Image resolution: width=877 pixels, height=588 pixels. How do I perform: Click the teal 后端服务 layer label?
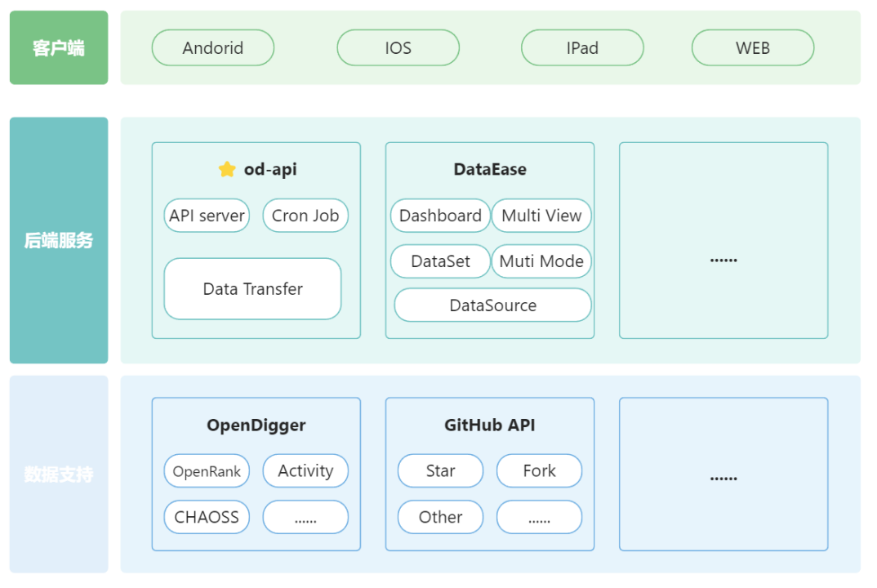coord(59,241)
